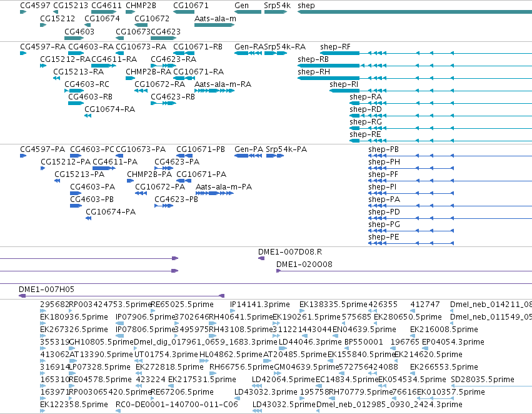The height and width of the screenshot is (414, 532).
Task: Click EST label 412747
Action: [424, 305]
